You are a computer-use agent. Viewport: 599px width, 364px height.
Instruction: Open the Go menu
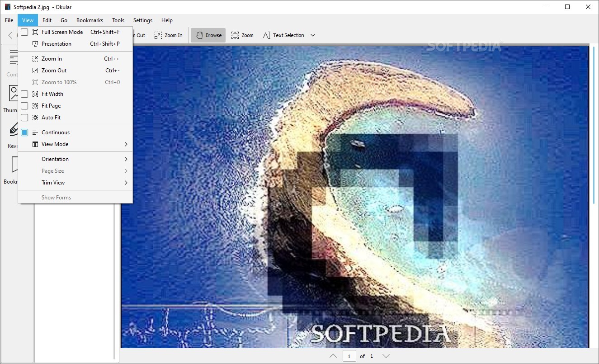64,20
